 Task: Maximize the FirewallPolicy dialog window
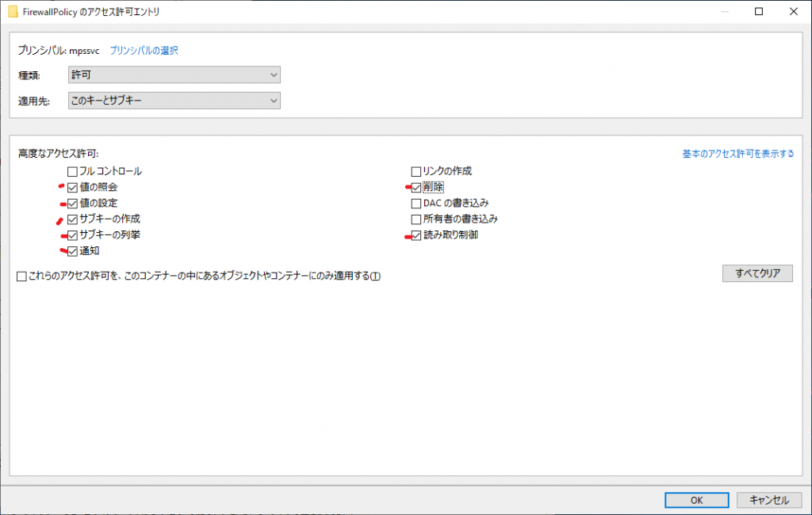click(x=759, y=11)
